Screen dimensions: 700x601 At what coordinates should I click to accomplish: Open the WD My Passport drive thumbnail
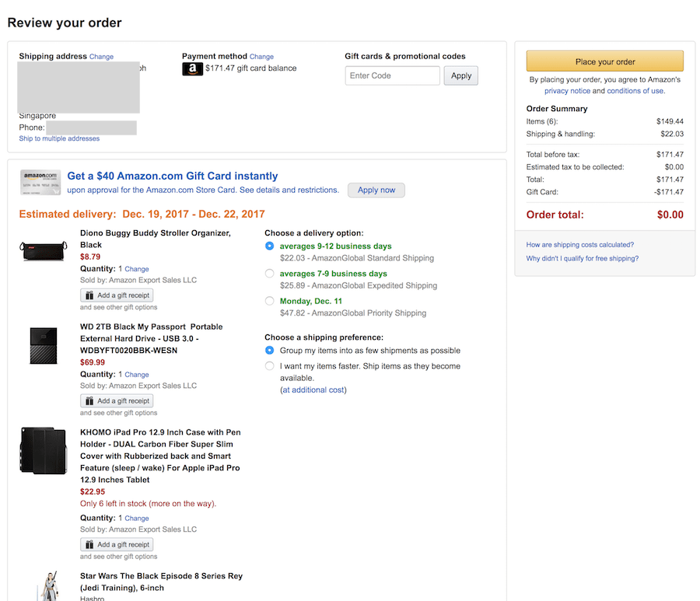pyautogui.click(x=44, y=346)
